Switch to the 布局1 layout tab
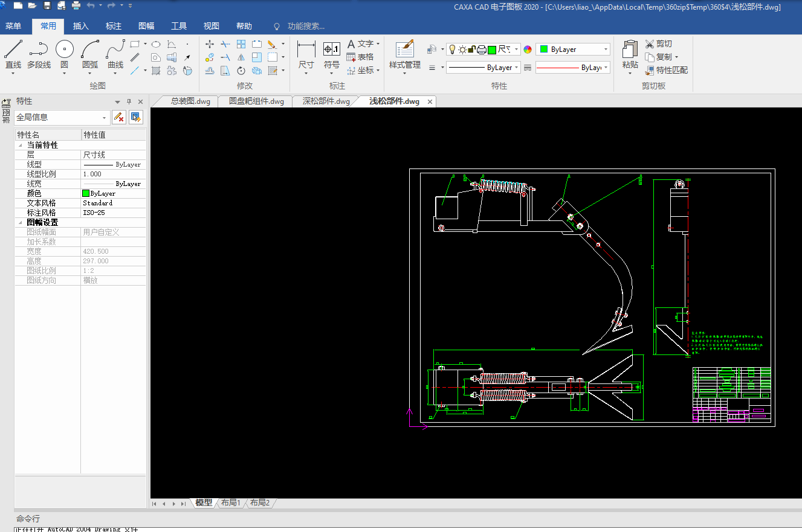This screenshot has width=802, height=532. [230, 502]
